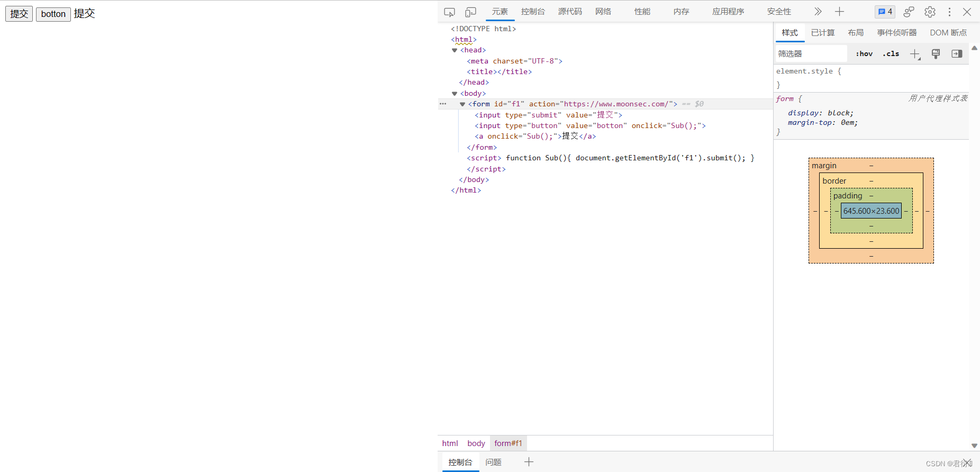Select the title element line
The height and width of the screenshot is (472, 980).
(499, 71)
